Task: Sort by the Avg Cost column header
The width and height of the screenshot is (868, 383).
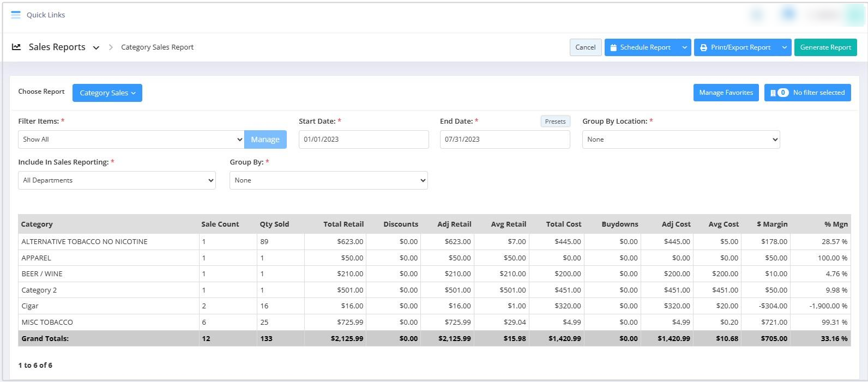Action: 724,224
